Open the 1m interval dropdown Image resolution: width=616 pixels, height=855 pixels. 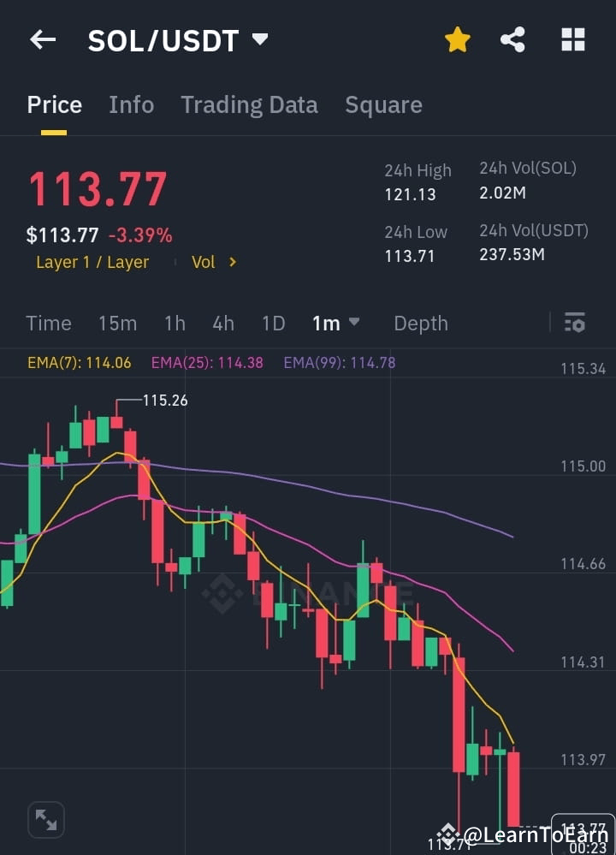click(335, 324)
